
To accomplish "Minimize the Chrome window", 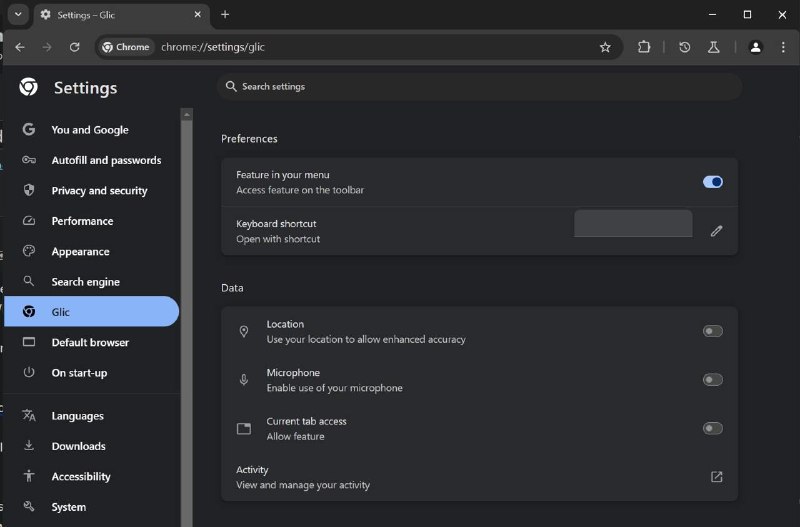I will (712, 14).
